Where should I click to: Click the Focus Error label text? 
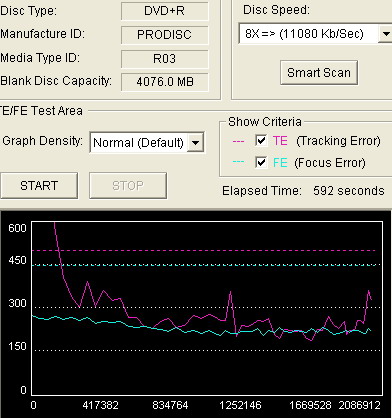[x=330, y=163]
